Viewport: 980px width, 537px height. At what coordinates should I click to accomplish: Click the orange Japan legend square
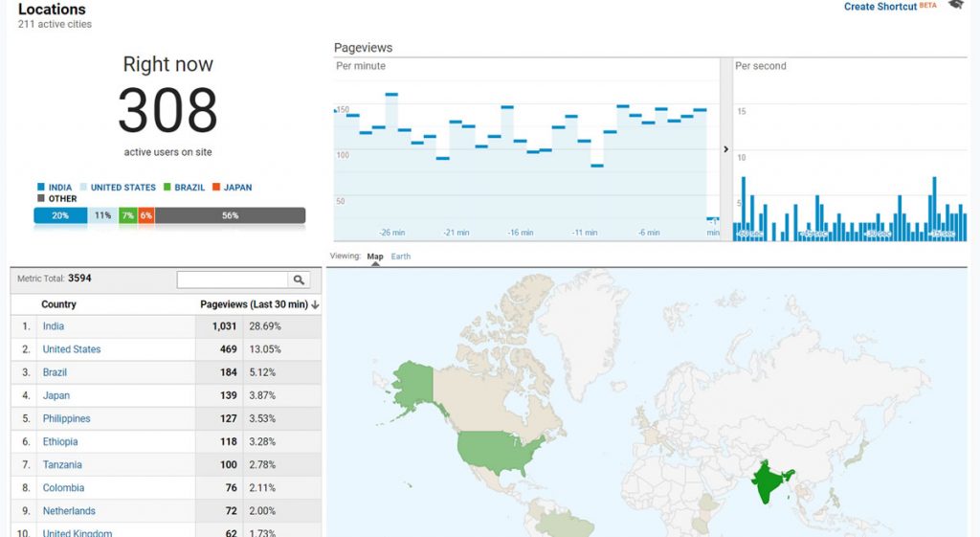point(216,188)
